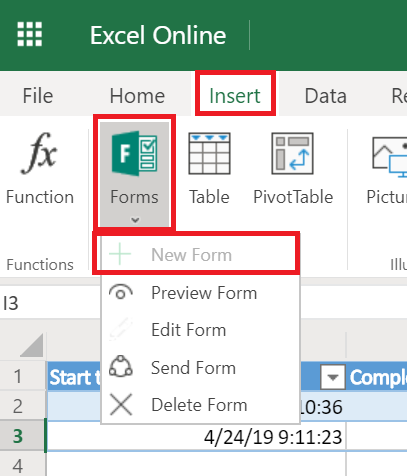The height and width of the screenshot is (476, 407).
Task: Select the Insert ribbon tab
Action: click(235, 96)
